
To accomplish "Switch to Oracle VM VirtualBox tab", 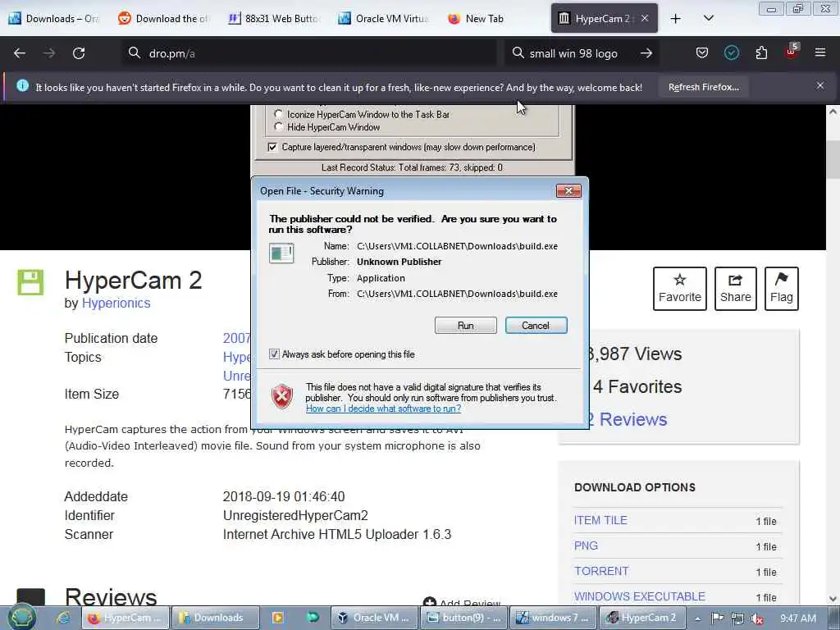I will pyautogui.click(x=384, y=19).
